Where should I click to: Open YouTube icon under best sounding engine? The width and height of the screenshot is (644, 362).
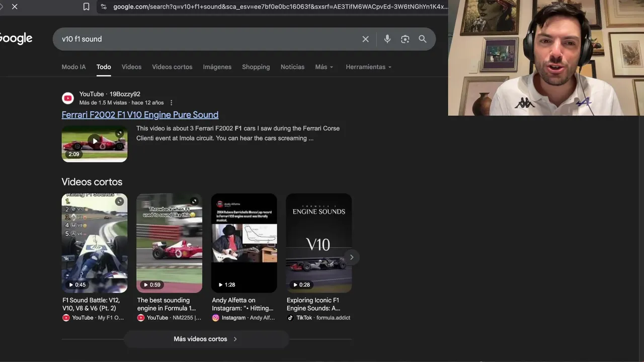(141, 318)
